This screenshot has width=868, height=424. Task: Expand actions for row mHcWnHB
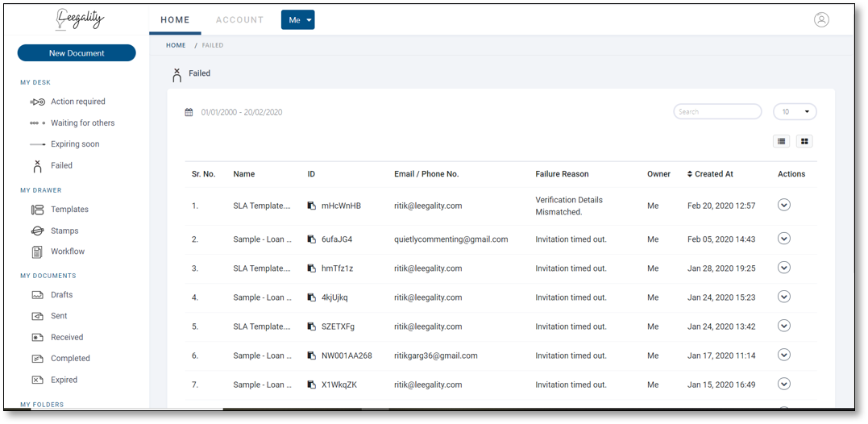point(784,205)
